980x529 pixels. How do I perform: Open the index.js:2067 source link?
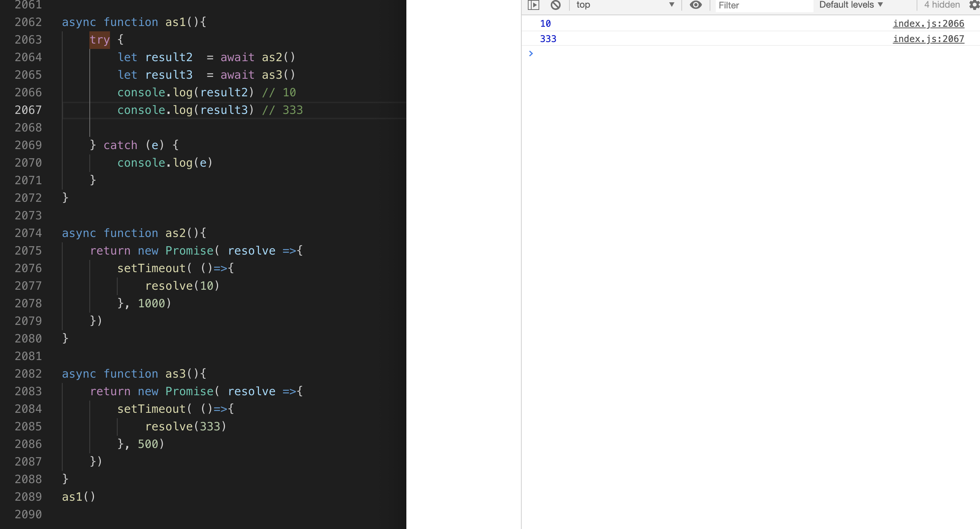(x=928, y=39)
